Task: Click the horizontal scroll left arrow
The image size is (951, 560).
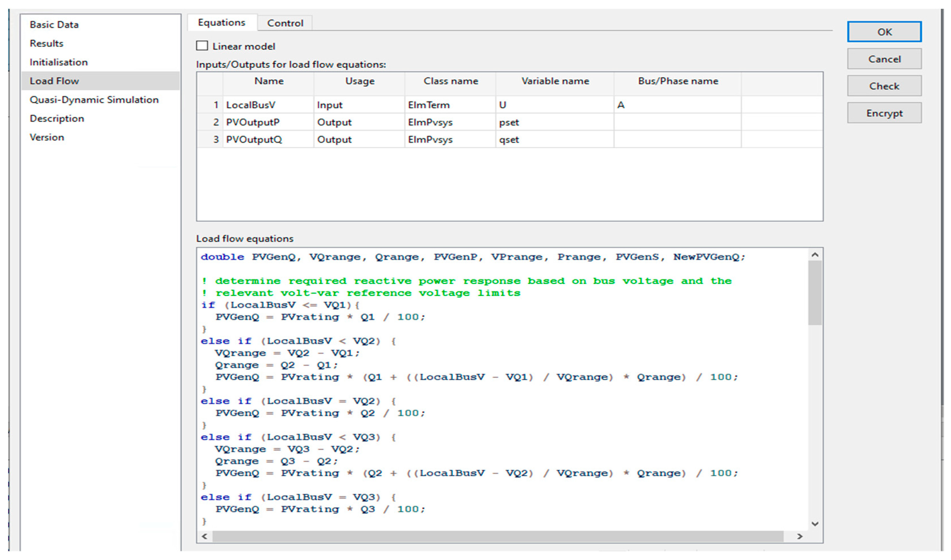Action: (205, 536)
